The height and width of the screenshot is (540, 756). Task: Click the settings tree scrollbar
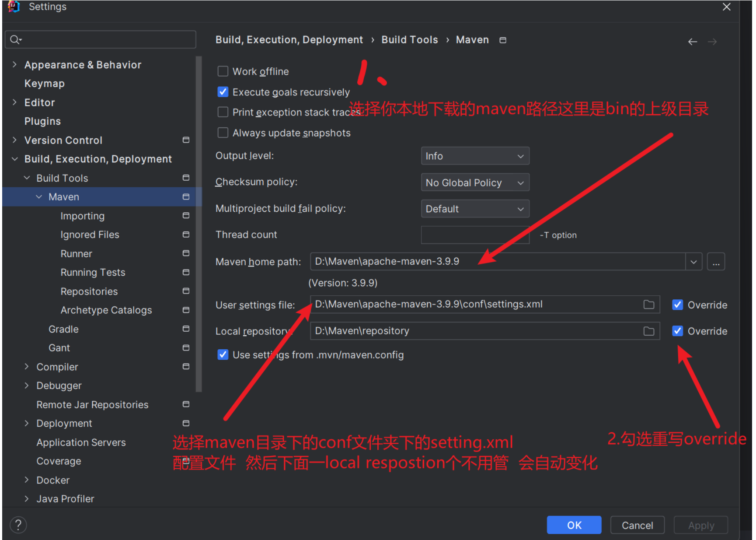point(199,223)
